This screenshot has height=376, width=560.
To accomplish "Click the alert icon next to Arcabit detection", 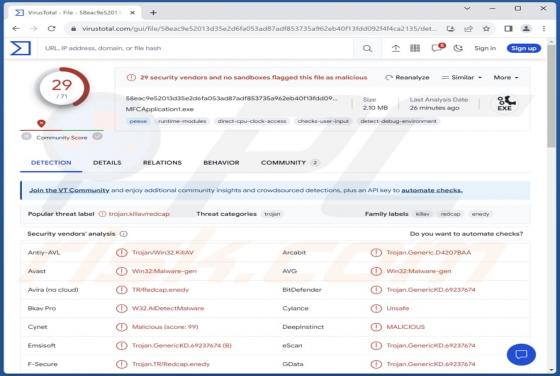I will tap(376, 252).
